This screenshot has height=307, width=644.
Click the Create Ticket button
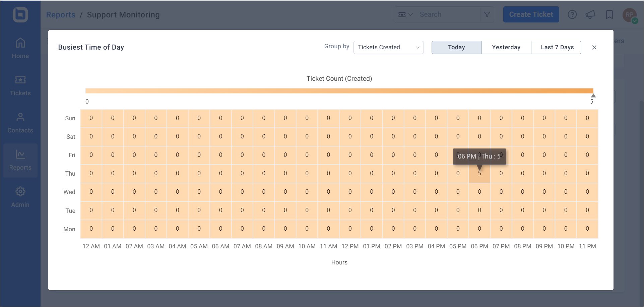531,14
